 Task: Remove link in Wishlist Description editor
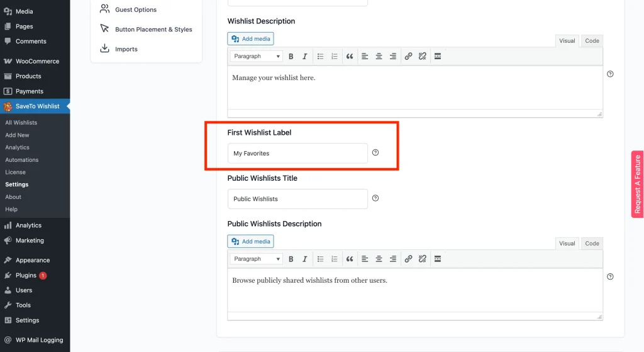pyautogui.click(x=422, y=56)
